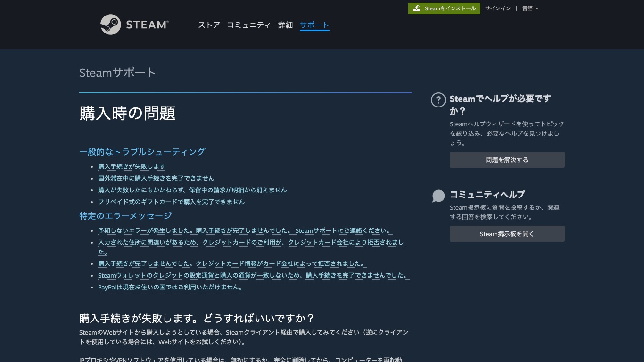Open the 言語 language dropdown

coord(530,8)
